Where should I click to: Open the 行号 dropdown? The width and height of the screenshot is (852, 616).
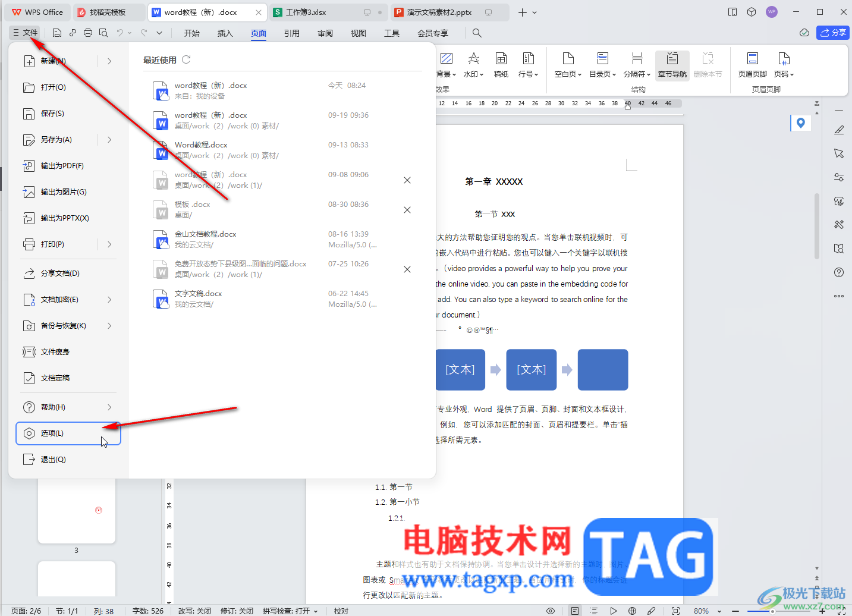point(528,65)
